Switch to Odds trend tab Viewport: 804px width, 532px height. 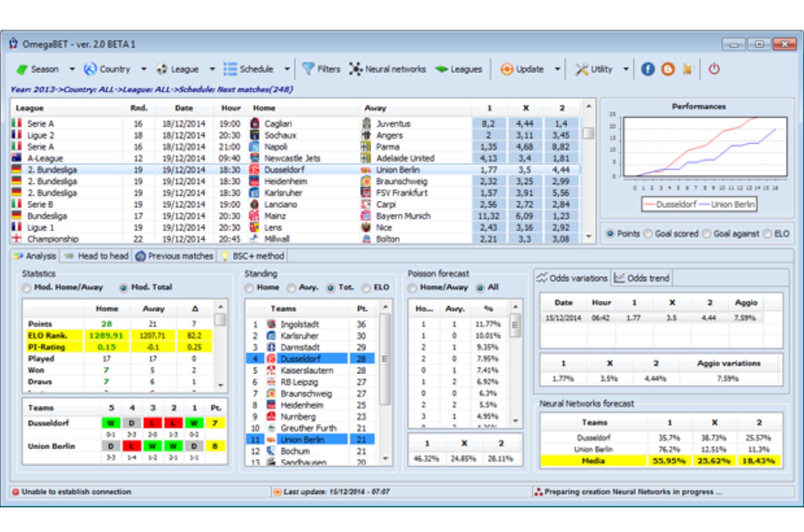tap(642, 278)
